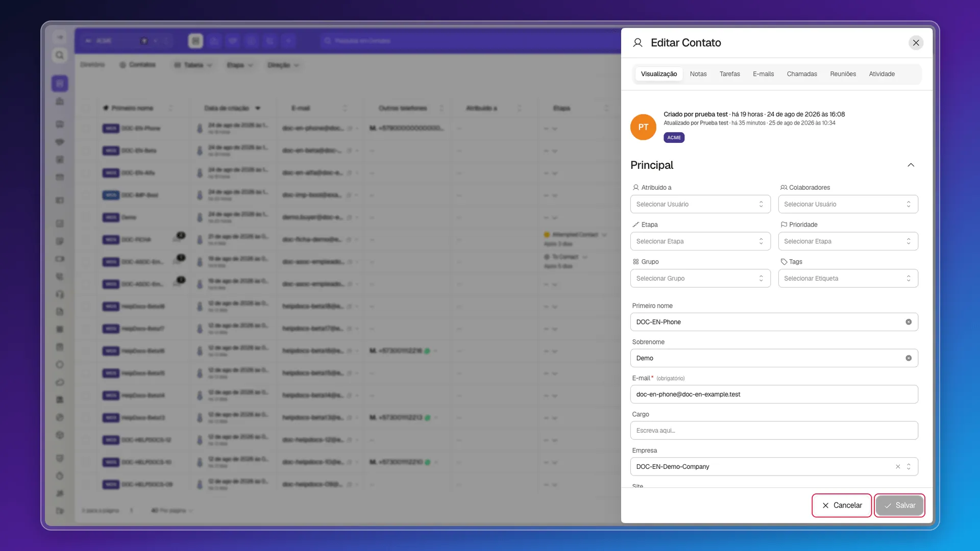Select the E-mails tab
The height and width of the screenshot is (551, 980).
pos(763,74)
